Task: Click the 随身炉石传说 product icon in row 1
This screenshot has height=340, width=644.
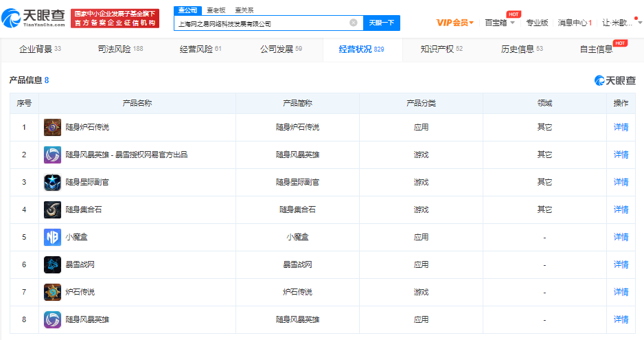Action: point(52,127)
